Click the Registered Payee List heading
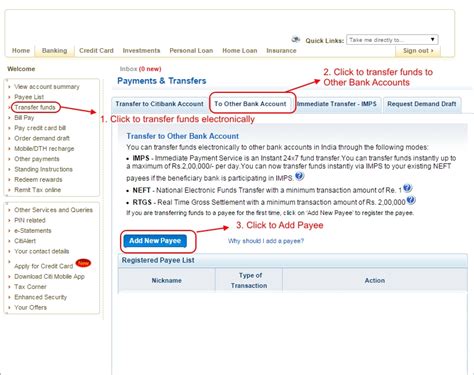The width and height of the screenshot is (474, 375). coord(158,260)
